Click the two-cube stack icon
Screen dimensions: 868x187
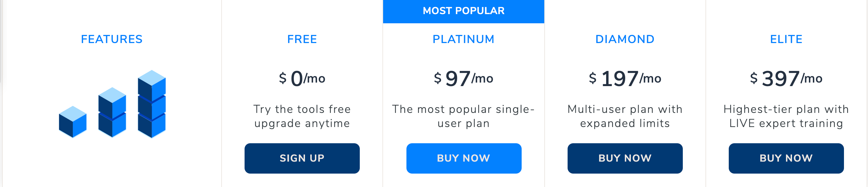pos(112,112)
